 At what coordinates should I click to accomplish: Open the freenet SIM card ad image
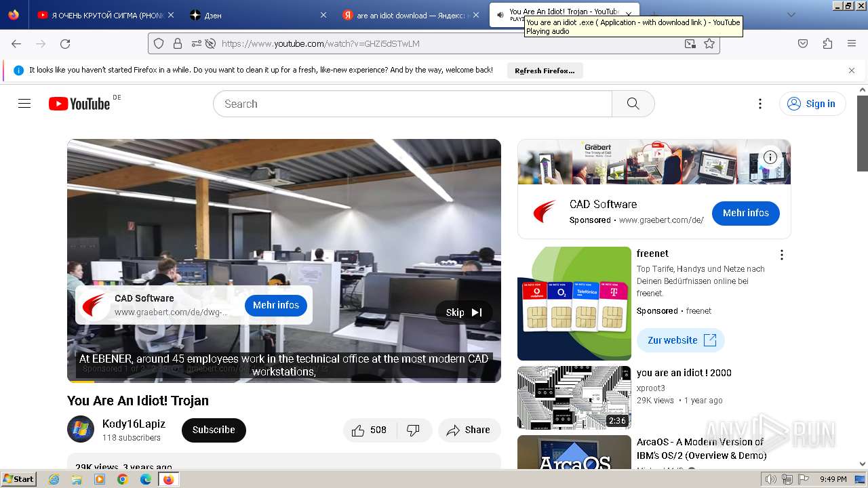[x=574, y=304]
